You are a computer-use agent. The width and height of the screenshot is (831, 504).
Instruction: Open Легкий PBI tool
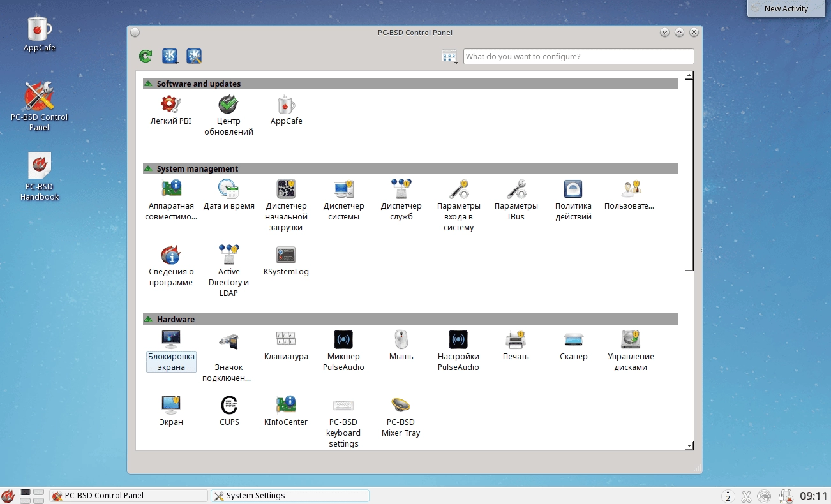(x=171, y=110)
